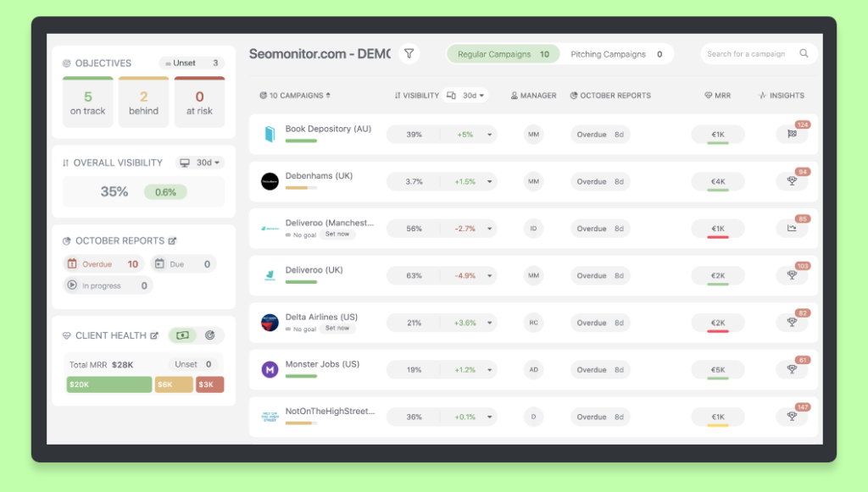Click the Debenhams insights trophy icon
868x492 pixels.
(x=792, y=181)
